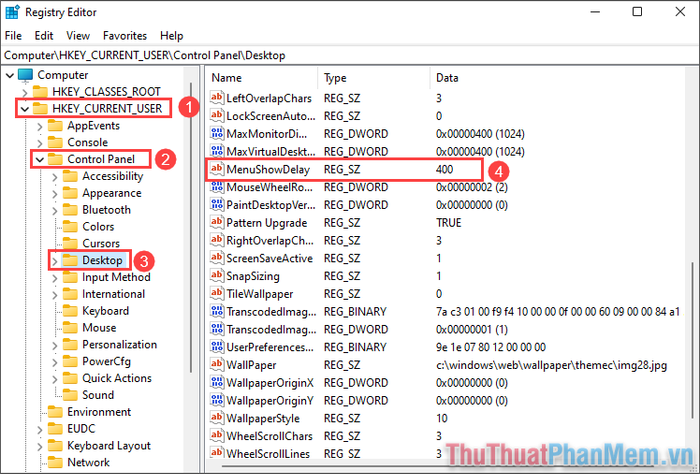This screenshot has width=700, height=474.
Task: Click the PaintDesktopVer DWORD value icon
Action: pyautogui.click(x=217, y=205)
